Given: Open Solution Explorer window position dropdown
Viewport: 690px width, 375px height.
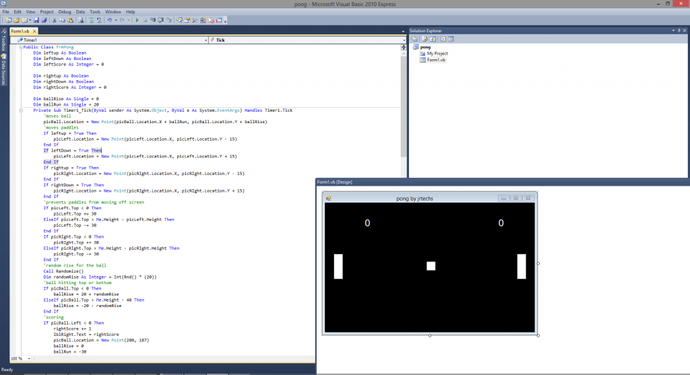Looking at the screenshot, I should pos(673,30).
